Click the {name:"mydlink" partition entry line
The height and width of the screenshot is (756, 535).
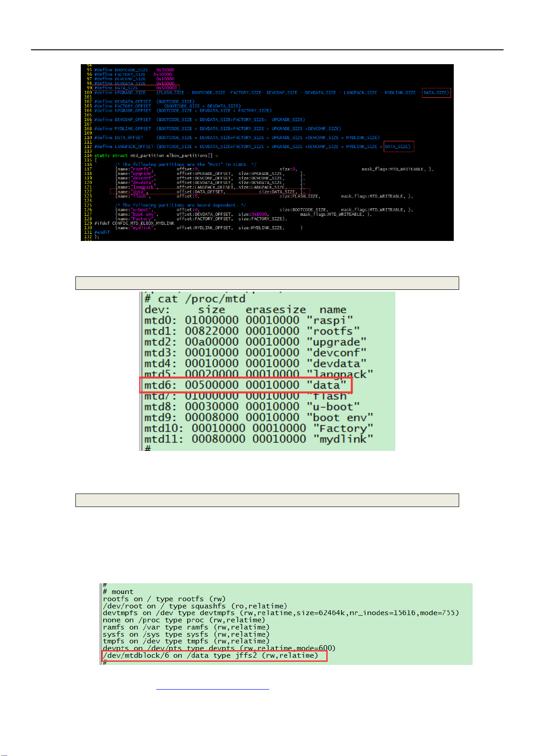[x=209, y=227]
